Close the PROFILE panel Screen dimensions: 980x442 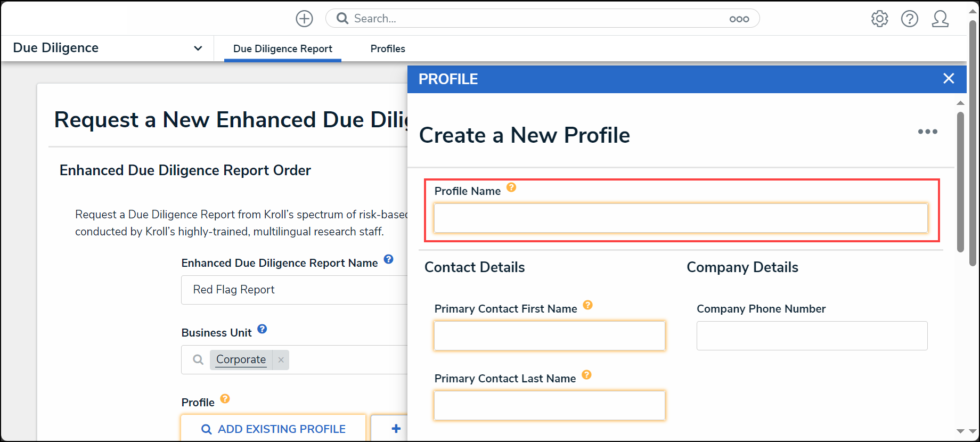tap(949, 79)
